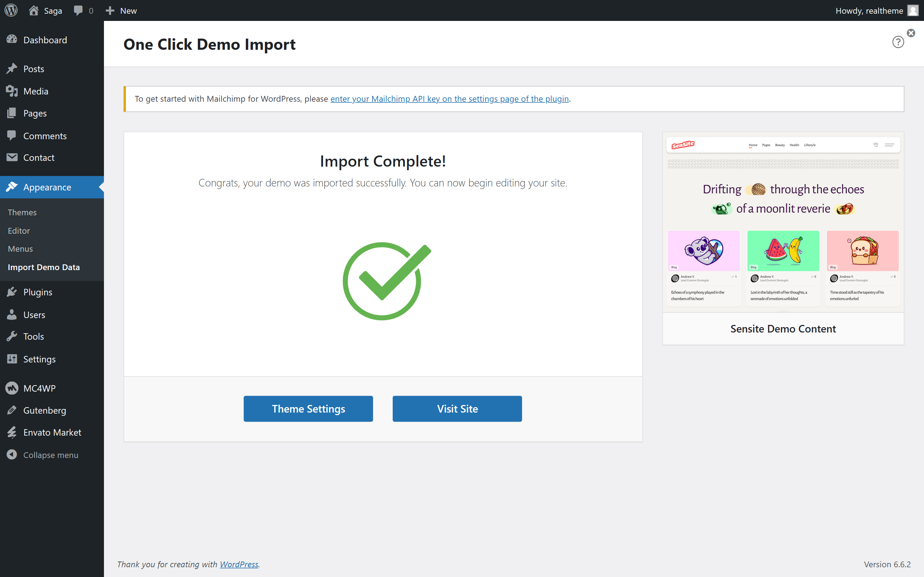The image size is (924, 577).
Task: Open the Saga site home icon
Action: tap(34, 10)
